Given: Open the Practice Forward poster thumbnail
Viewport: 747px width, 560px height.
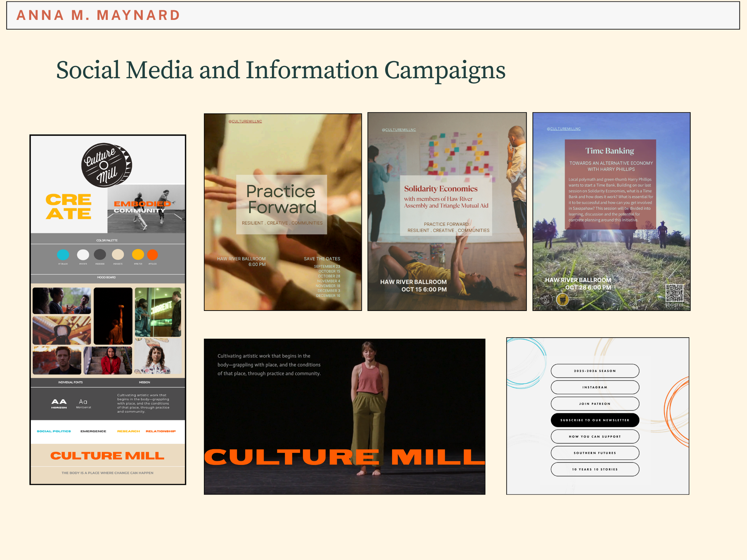Looking at the screenshot, I should coord(283,212).
